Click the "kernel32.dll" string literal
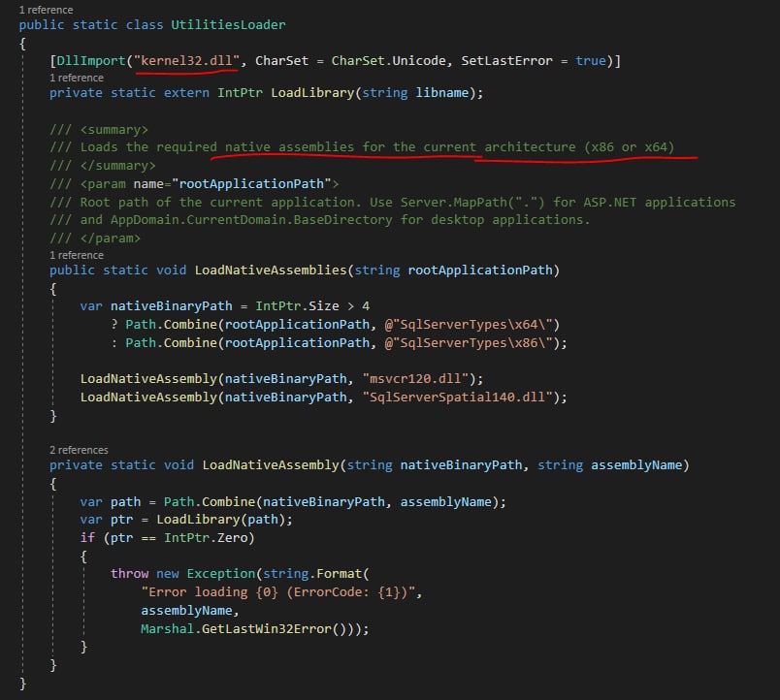Image resolution: width=780 pixels, height=700 pixels. [187, 61]
